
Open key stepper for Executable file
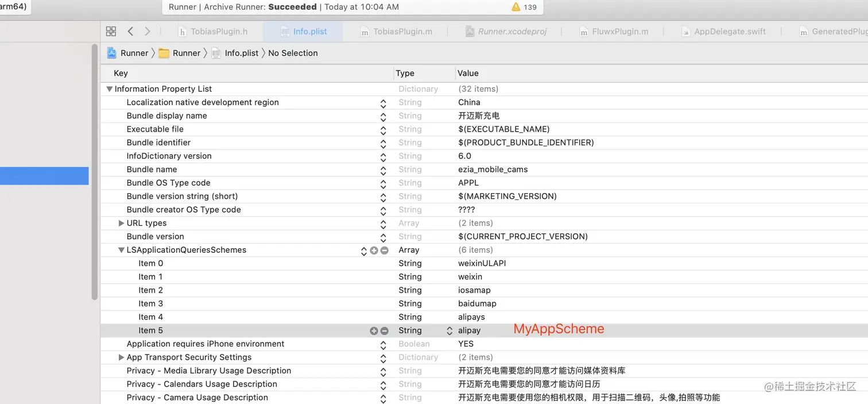(x=383, y=130)
